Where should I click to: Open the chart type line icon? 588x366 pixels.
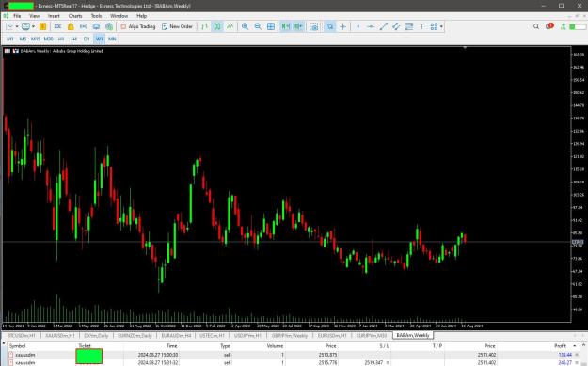[9, 26]
